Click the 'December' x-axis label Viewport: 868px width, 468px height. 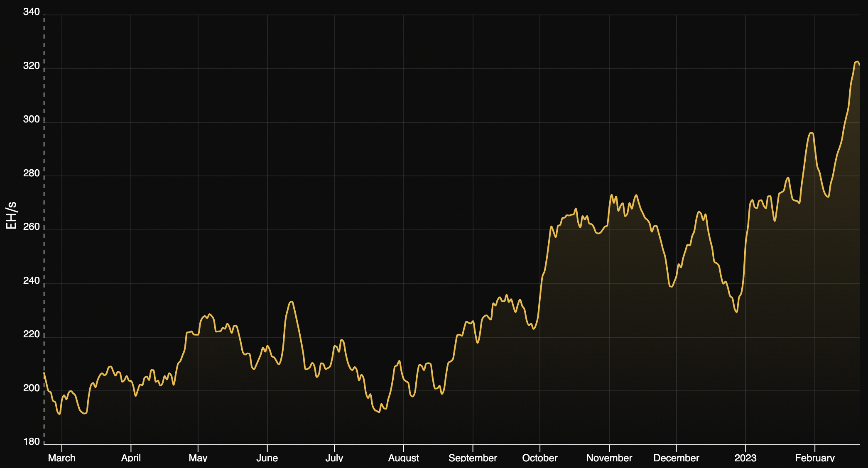pos(676,458)
